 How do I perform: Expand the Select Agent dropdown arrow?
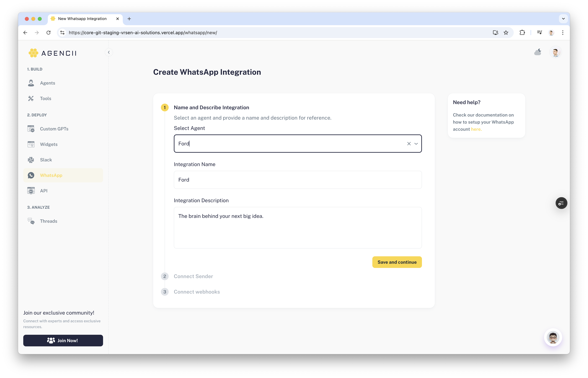416,144
